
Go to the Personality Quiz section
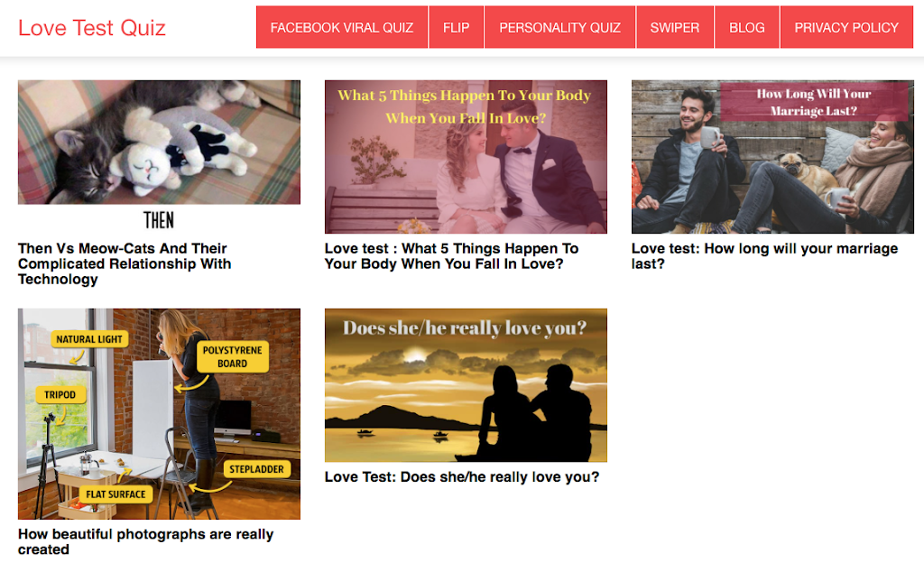(x=559, y=28)
